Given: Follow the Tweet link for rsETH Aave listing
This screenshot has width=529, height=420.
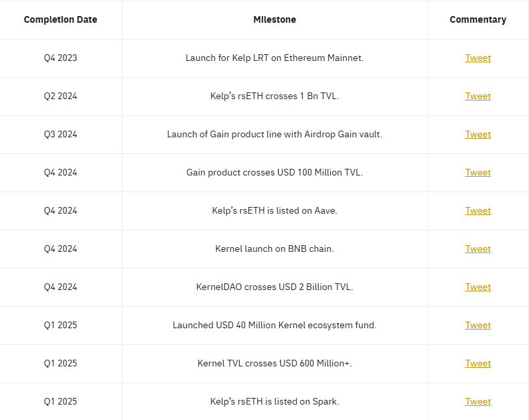Looking at the screenshot, I should coord(477,211).
